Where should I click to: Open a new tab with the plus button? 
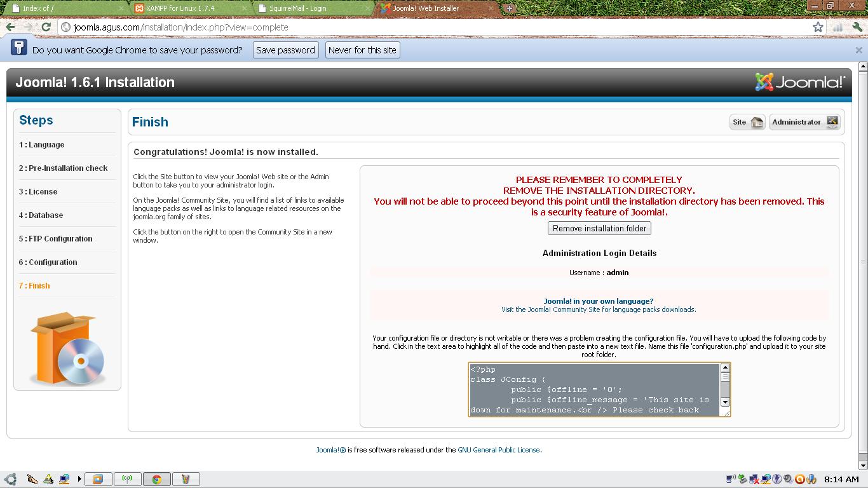(509, 8)
